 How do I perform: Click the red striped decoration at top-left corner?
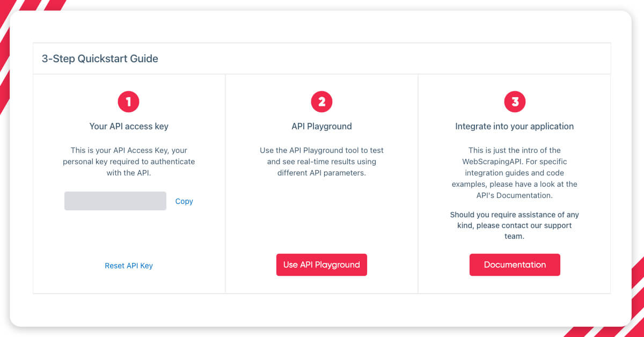coord(21,21)
